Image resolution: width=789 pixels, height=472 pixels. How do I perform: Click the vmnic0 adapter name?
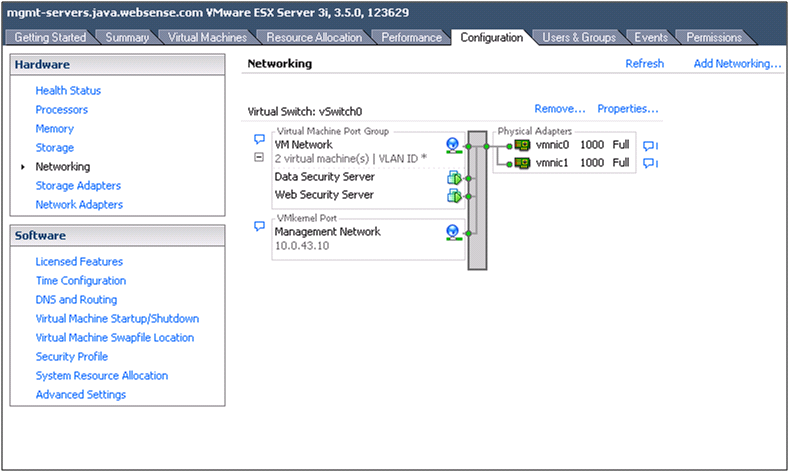pyautogui.click(x=553, y=145)
